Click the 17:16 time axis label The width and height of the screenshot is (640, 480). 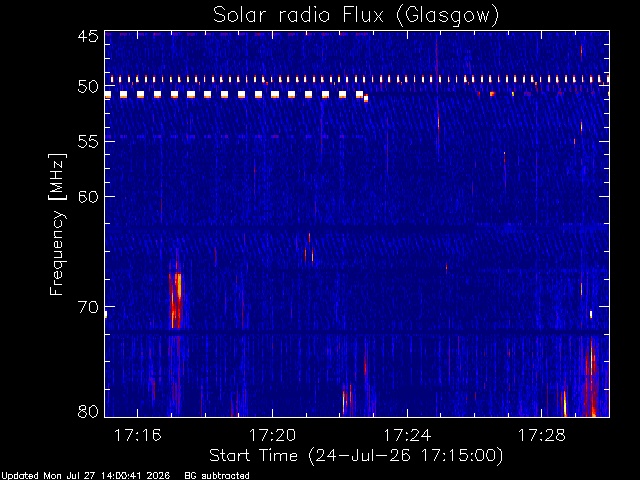138,435
